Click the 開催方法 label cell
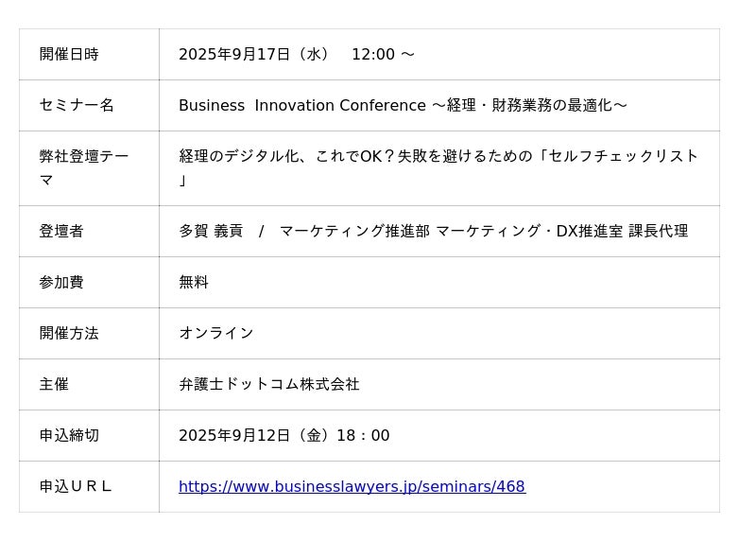Screen dimensions: 756x541 (x=69, y=333)
